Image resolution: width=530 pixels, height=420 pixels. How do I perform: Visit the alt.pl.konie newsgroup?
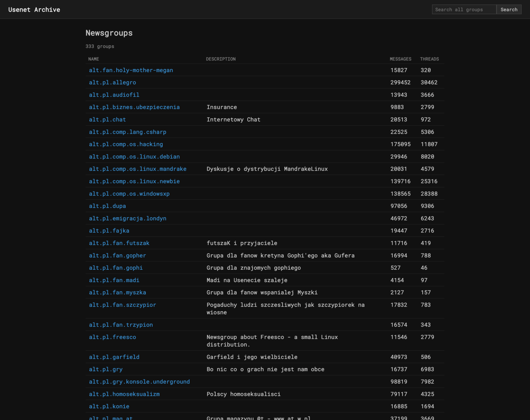coord(109,406)
